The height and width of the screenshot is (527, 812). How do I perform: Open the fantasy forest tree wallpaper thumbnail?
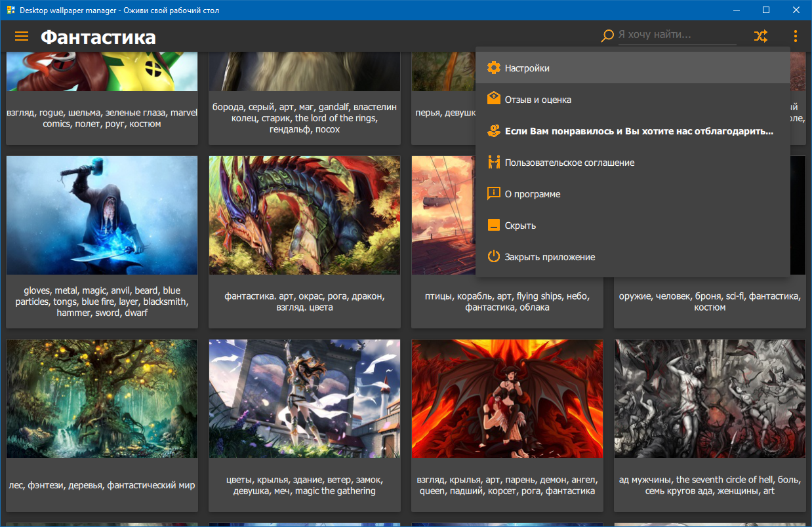tap(102, 399)
